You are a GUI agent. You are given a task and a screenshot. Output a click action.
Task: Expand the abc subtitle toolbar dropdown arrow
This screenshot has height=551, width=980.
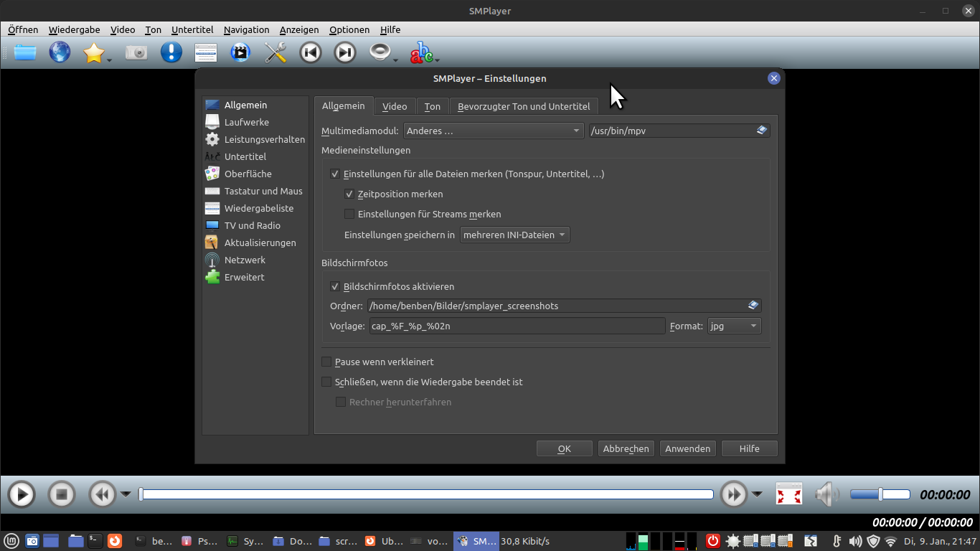436,60
